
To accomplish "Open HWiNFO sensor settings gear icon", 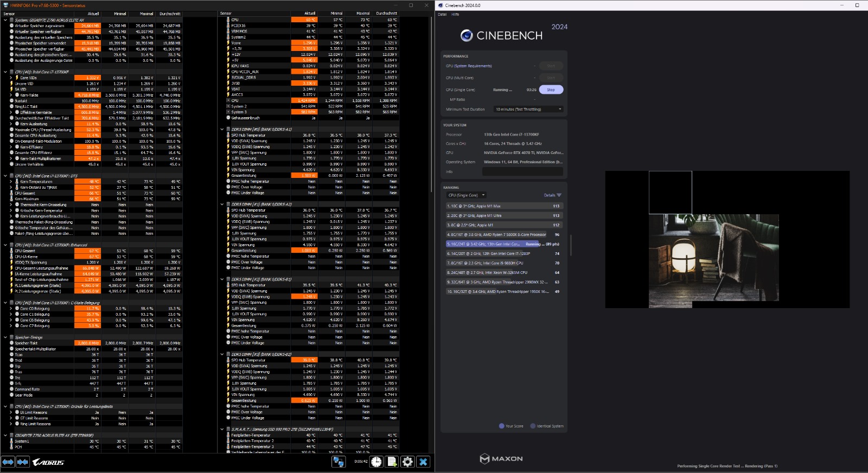I will click(x=407, y=462).
